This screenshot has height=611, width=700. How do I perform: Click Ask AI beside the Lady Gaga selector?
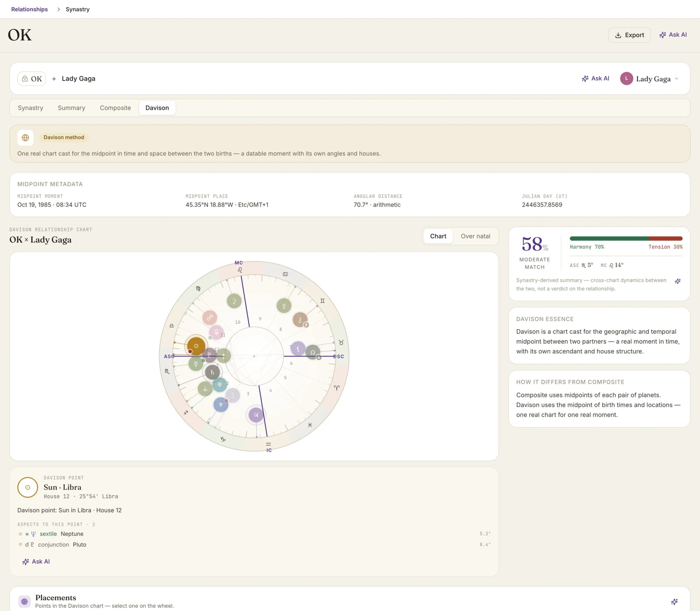pyautogui.click(x=595, y=78)
